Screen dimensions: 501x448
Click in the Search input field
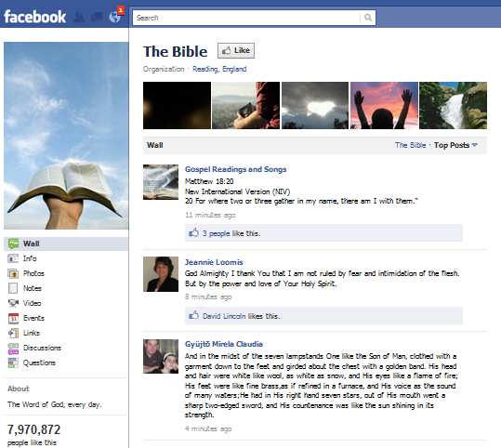coord(246,18)
